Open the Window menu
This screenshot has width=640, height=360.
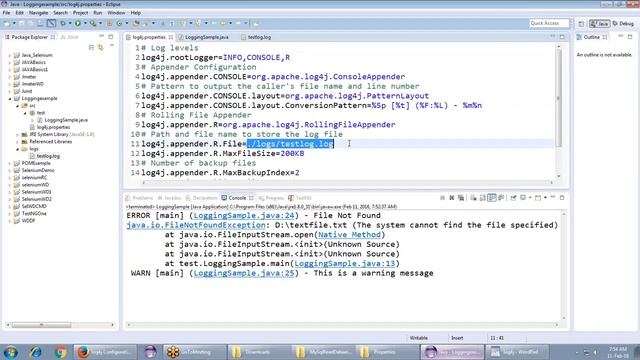tap(116, 13)
